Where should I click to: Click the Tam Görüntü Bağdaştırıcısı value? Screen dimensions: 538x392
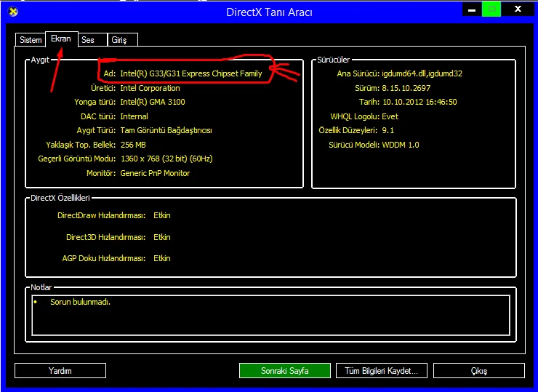(166, 130)
